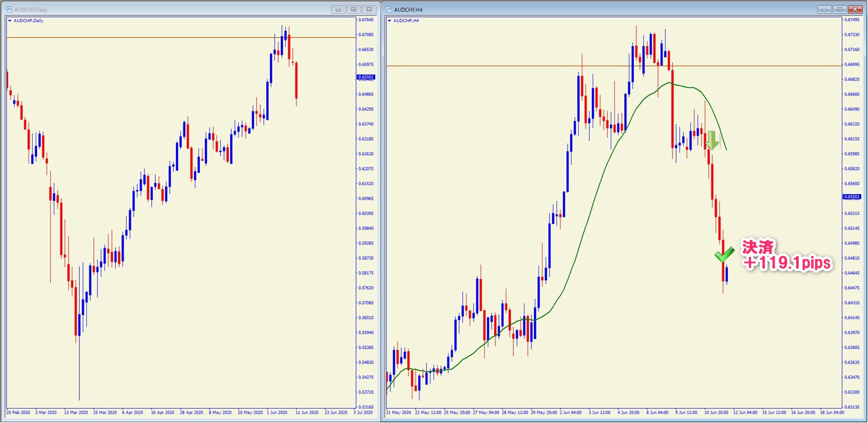
Task: Click the 13 Mar 2020 date on the Daily axis
Action: tap(76, 412)
